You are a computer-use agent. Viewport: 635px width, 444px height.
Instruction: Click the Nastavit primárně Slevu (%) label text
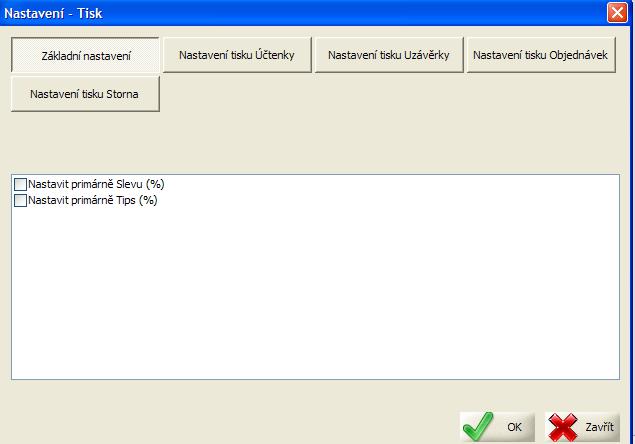click(96, 185)
